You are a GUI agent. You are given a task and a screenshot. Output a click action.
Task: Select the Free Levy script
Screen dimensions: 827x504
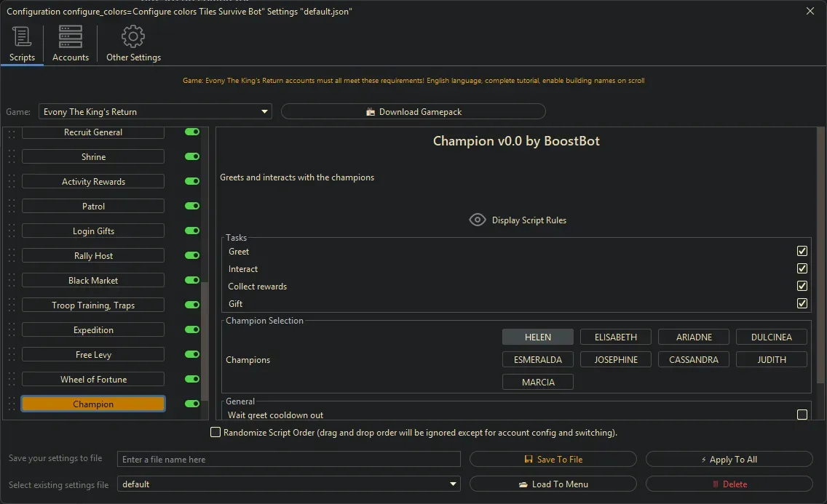coord(93,355)
